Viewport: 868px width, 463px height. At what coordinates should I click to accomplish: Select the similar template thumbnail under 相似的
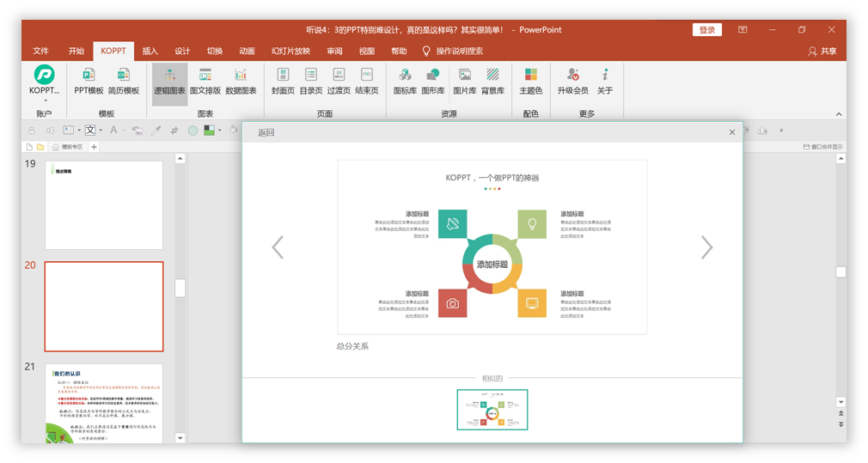coord(492,410)
